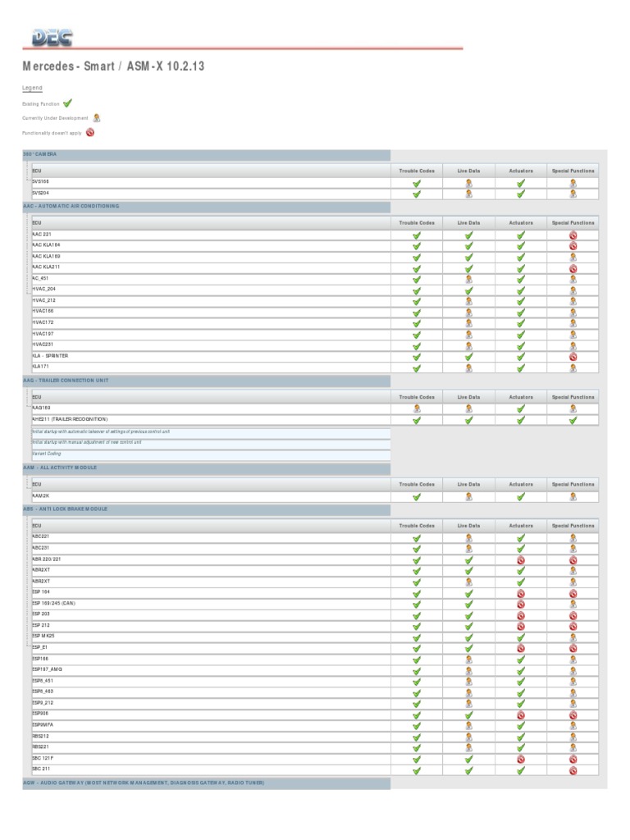Click the 'Existing Function' legend text
630x840 pixels.
coord(41,104)
